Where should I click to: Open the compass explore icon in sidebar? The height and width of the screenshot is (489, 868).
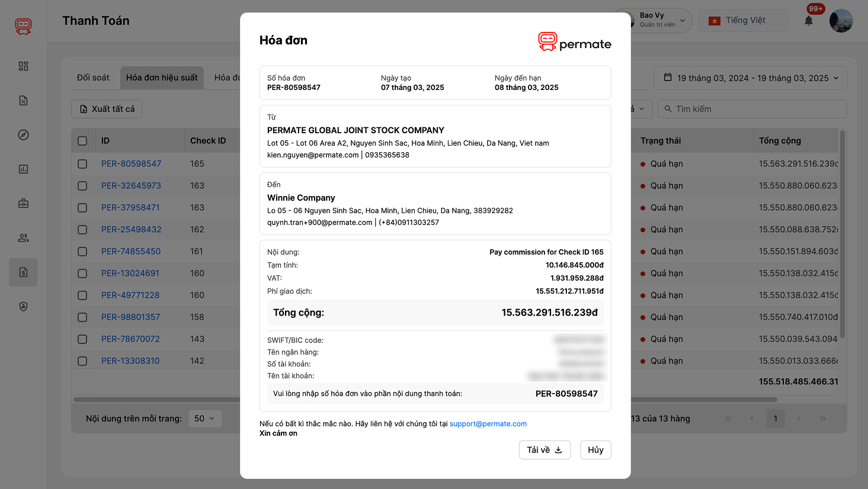point(23,135)
